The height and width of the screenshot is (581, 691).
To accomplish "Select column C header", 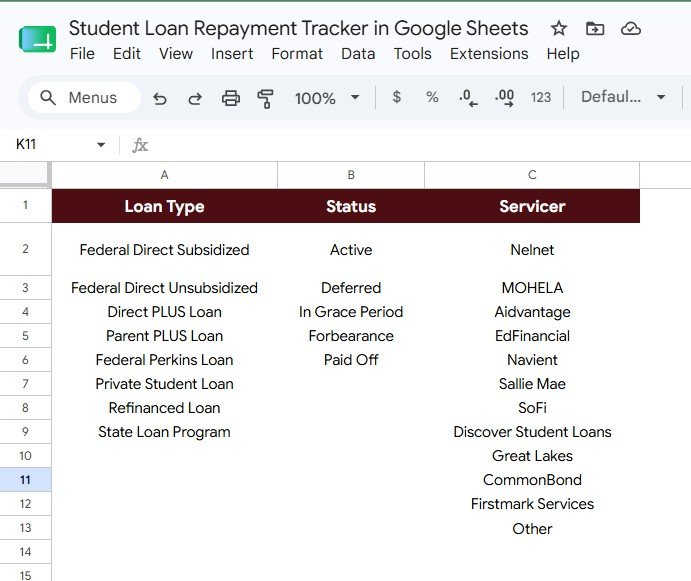I will [532, 175].
